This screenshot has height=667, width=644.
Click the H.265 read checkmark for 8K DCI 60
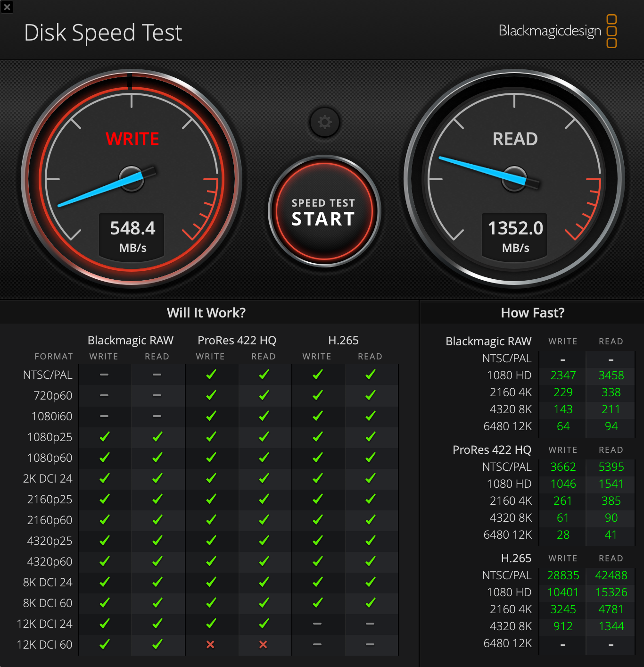pyautogui.click(x=370, y=603)
